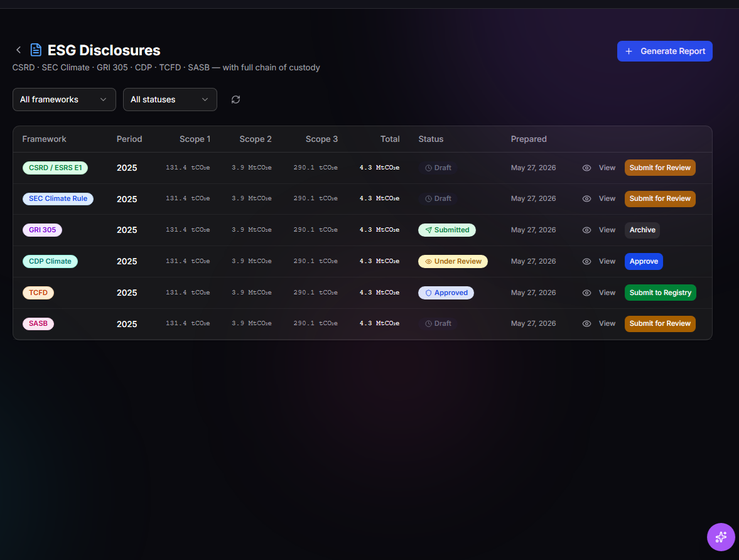Submit TCFD to Registry

[661, 293]
